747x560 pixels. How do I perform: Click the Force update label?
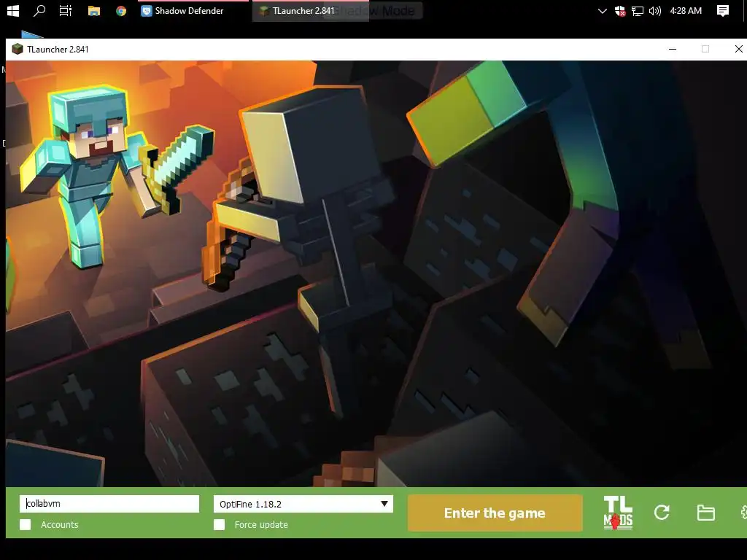coord(261,524)
